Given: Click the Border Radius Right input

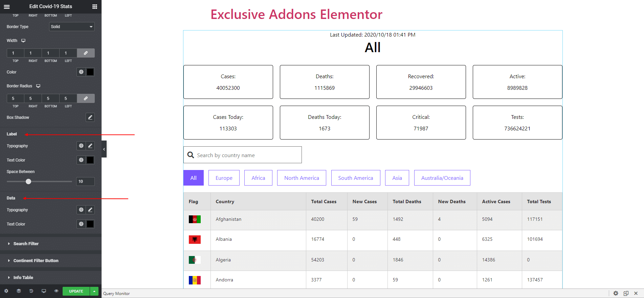Looking at the screenshot, I should click(x=33, y=99).
